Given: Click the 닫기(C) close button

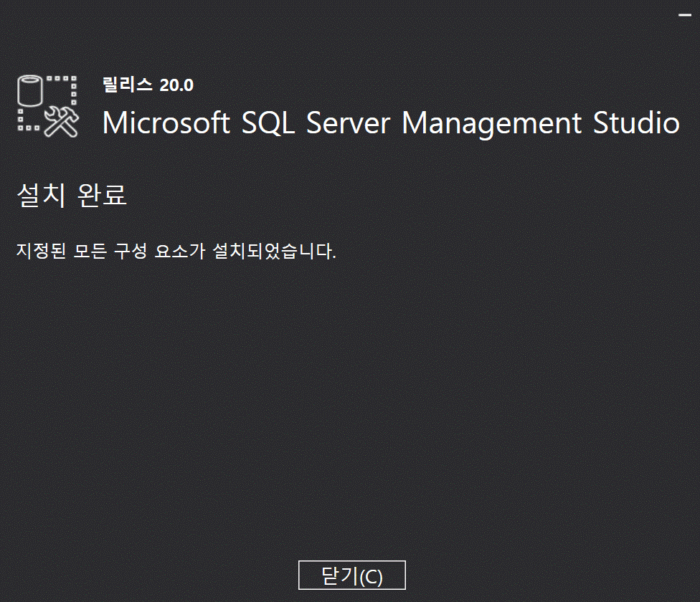Looking at the screenshot, I should pos(351,575).
